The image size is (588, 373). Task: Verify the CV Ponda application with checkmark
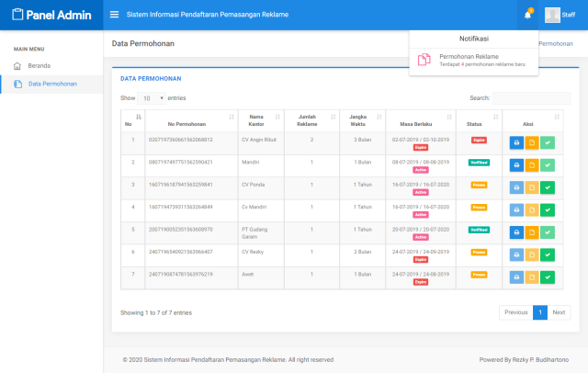tap(548, 186)
